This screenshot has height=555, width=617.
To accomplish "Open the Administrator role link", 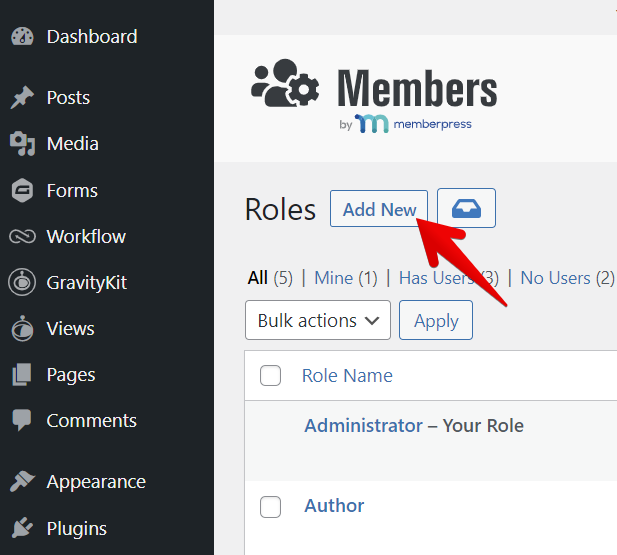I will pyautogui.click(x=363, y=426).
